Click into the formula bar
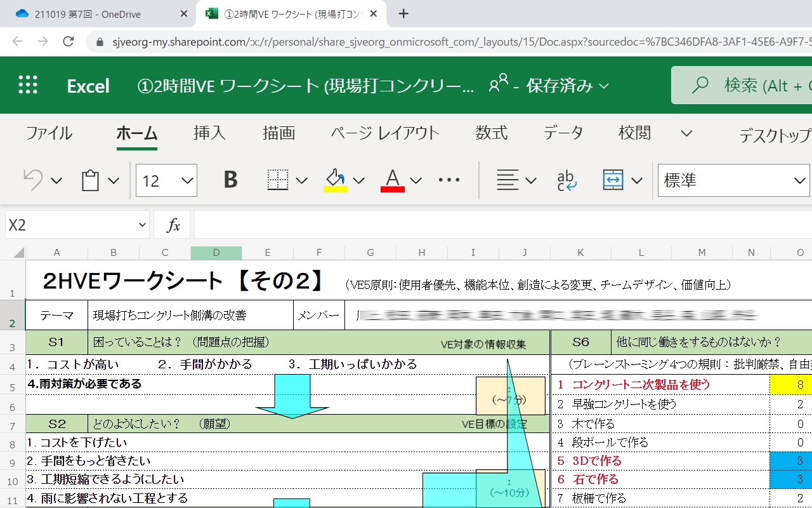The width and height of the screenshot is (812, 508). (x=502, y=225)
